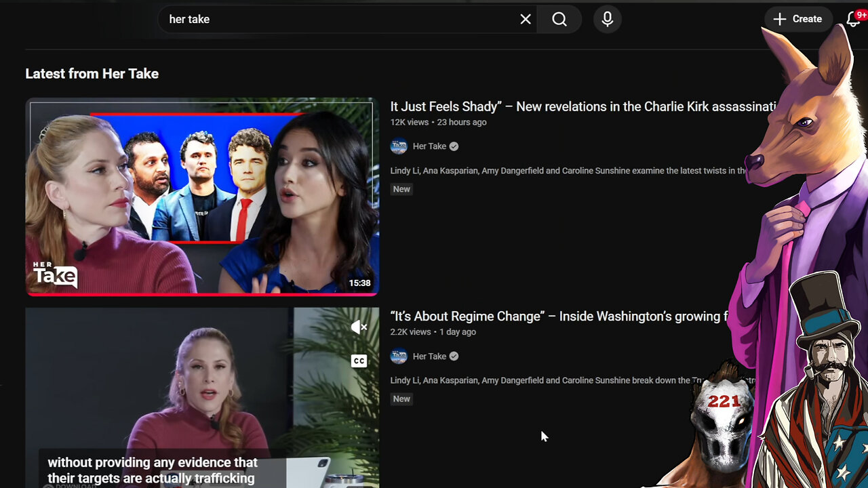
Task: Open Her Take channel name under the first video
Action: tap(429, 146)
